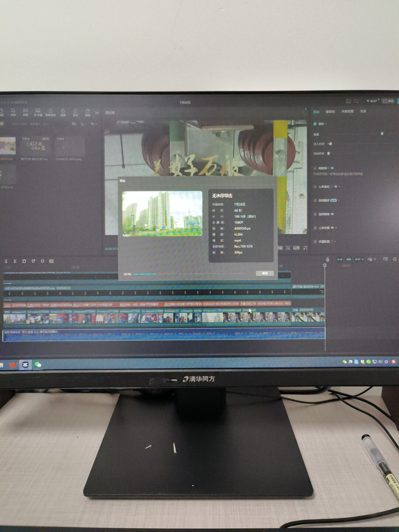Open CapCut from the Windows taskbar
399x532 pixels.
point(25,365)
